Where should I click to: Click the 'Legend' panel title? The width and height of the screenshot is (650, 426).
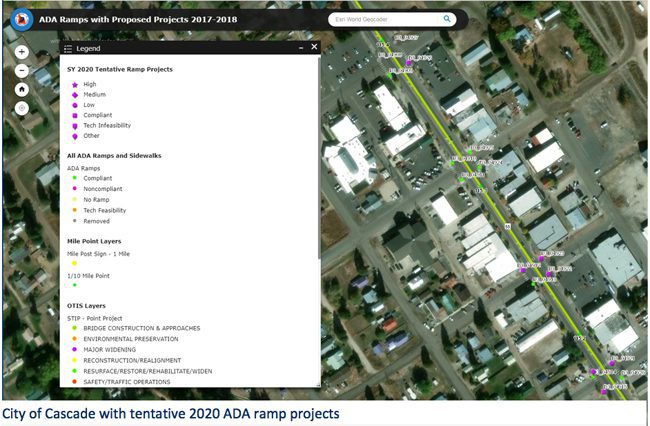click(88, 48)
